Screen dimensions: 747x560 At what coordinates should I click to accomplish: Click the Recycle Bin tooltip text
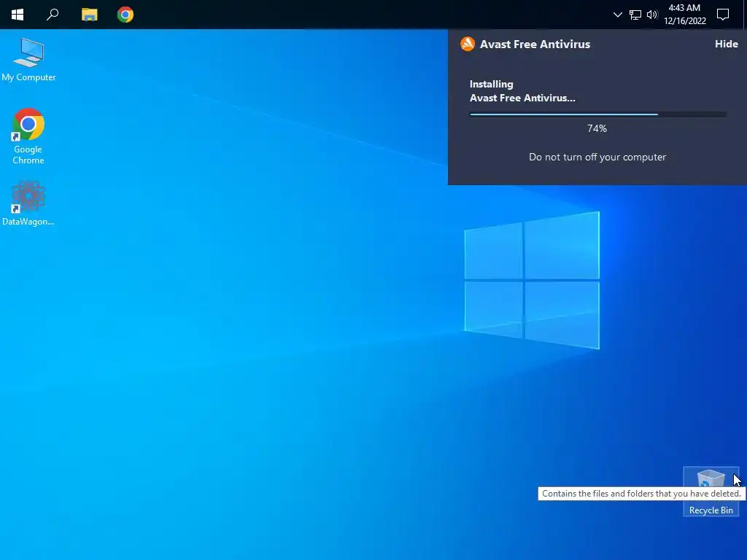point(641,494)
